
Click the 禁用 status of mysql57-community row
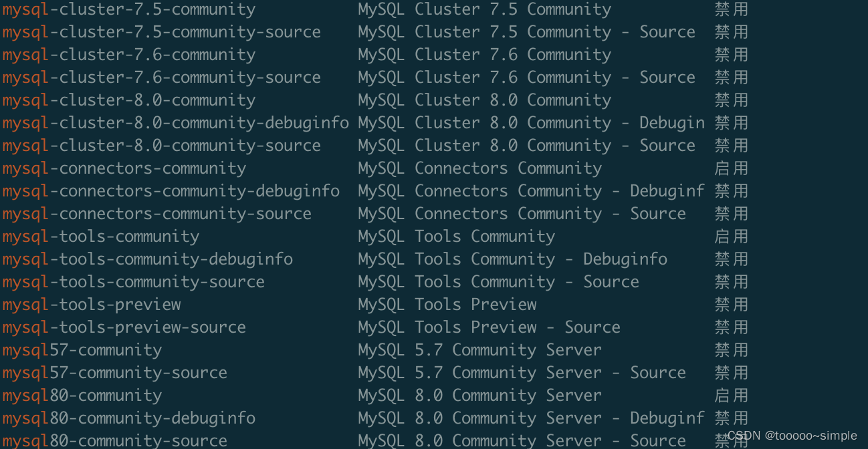point(731,350)
